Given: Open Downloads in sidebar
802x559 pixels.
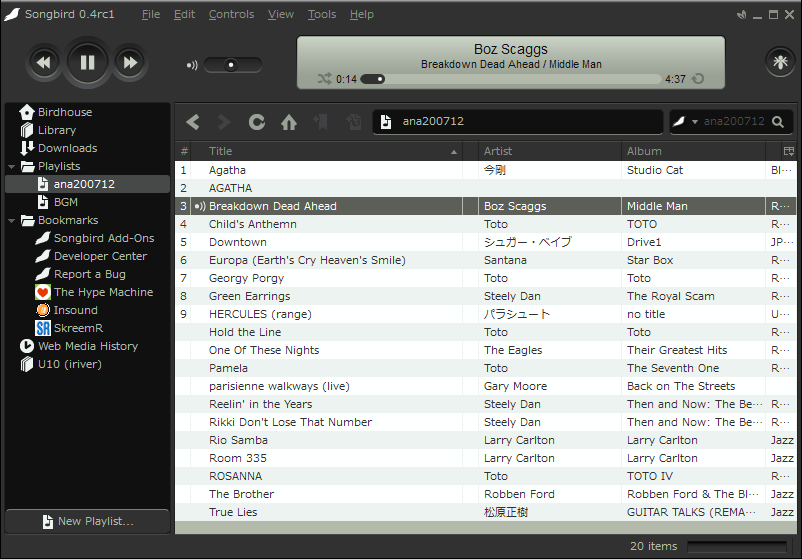Looking at the screenshot, I should [x=68, y=148].
